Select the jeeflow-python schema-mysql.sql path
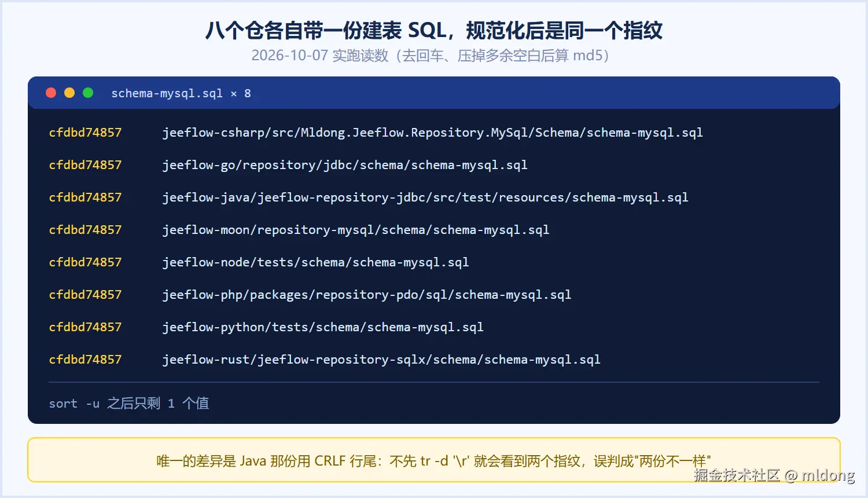The height and width of the screenshot is (498, 868). [323, 327]
